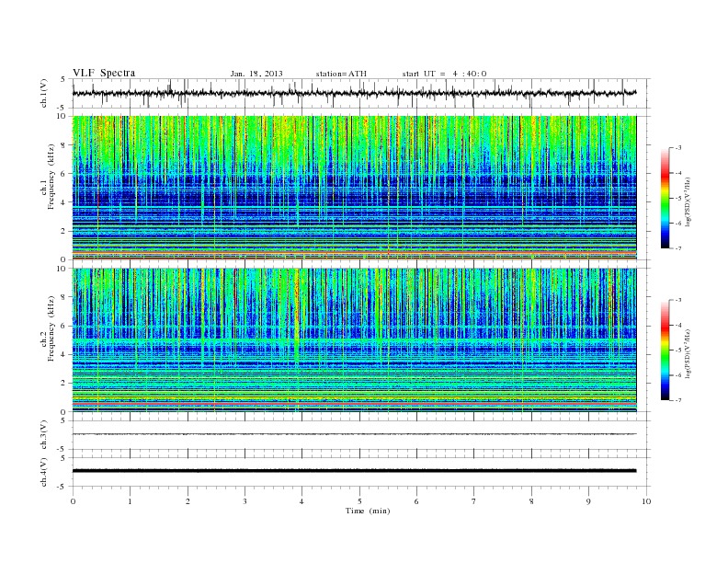Viewport: 728px width, 563px height.
Task: Click the 'ch.3(V)' axis label
Action: click(x=44, y=435)
